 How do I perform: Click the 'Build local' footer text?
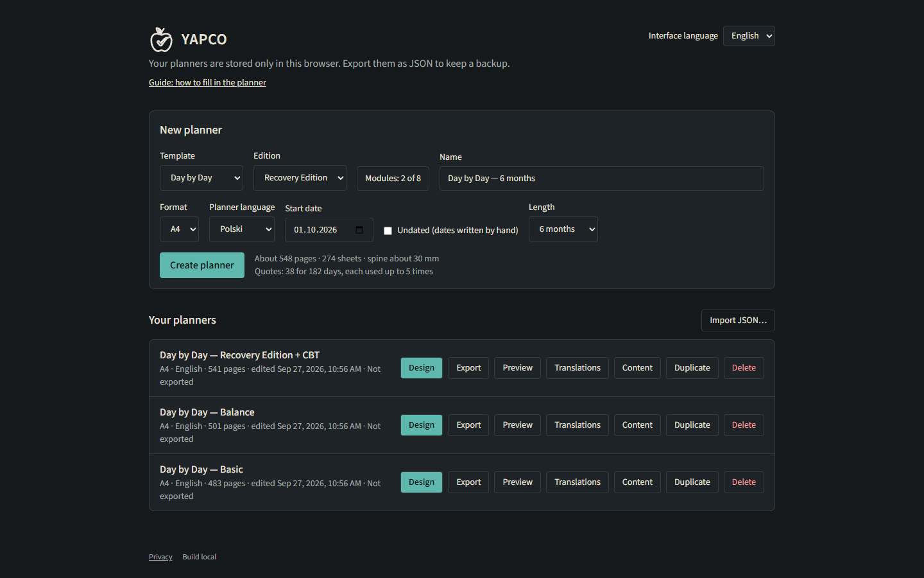click(x=200, y=557)
